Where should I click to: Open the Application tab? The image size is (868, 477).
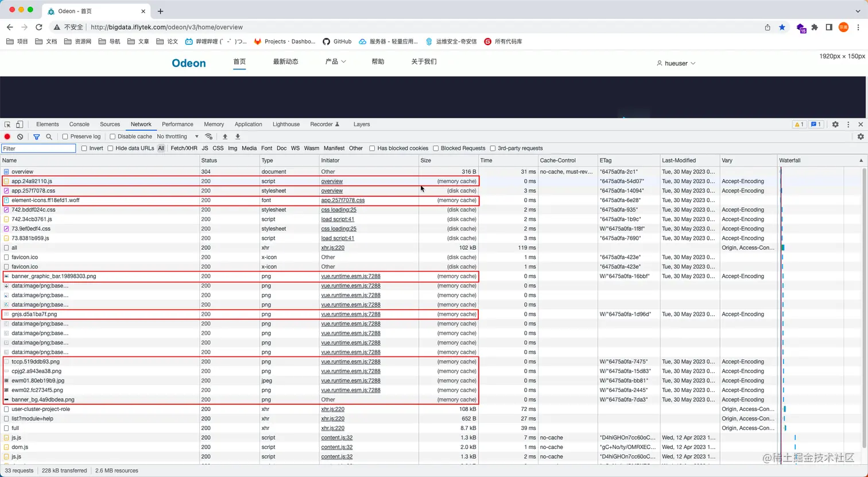click(x=248, y=124)
